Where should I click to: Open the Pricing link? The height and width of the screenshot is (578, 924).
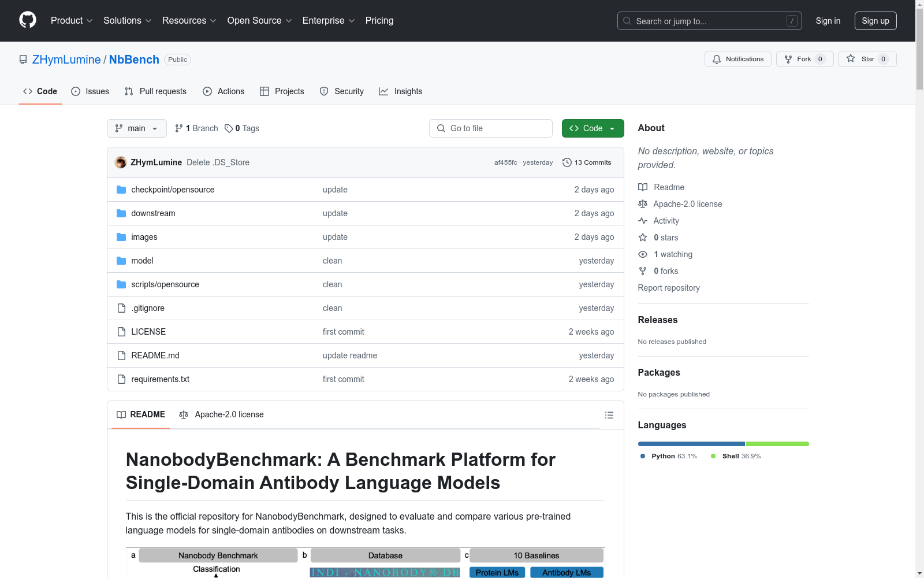click(379, 21)
